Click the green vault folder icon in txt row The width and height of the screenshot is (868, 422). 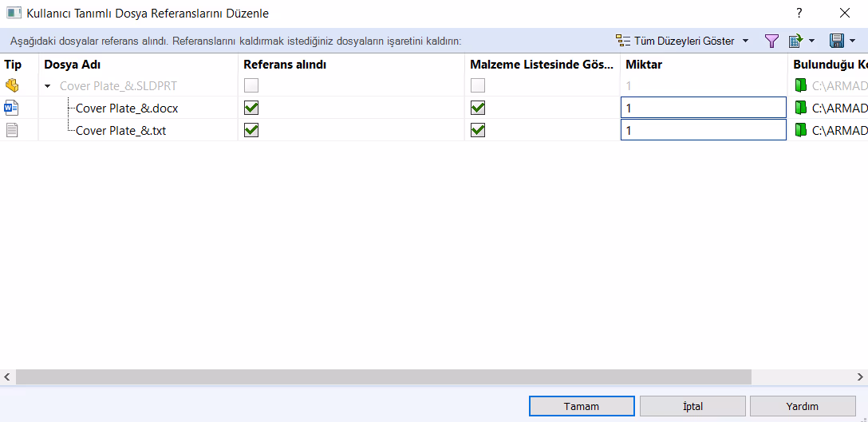coord(801,129)
